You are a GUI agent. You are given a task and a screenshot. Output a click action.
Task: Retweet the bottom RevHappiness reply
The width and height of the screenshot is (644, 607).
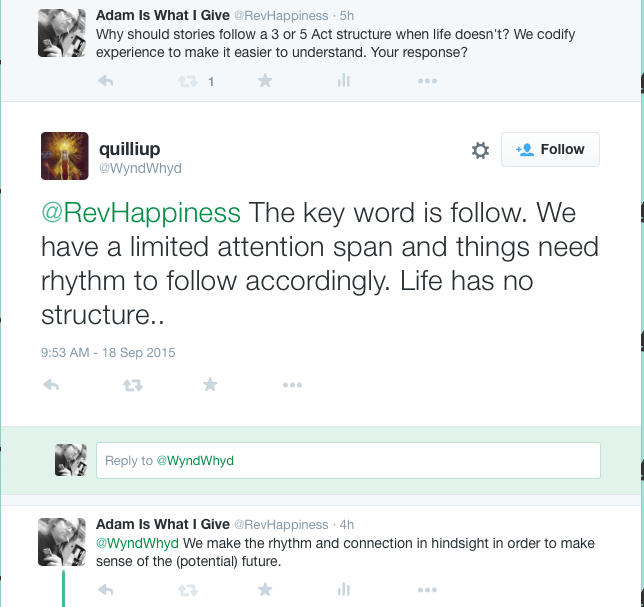187,590
